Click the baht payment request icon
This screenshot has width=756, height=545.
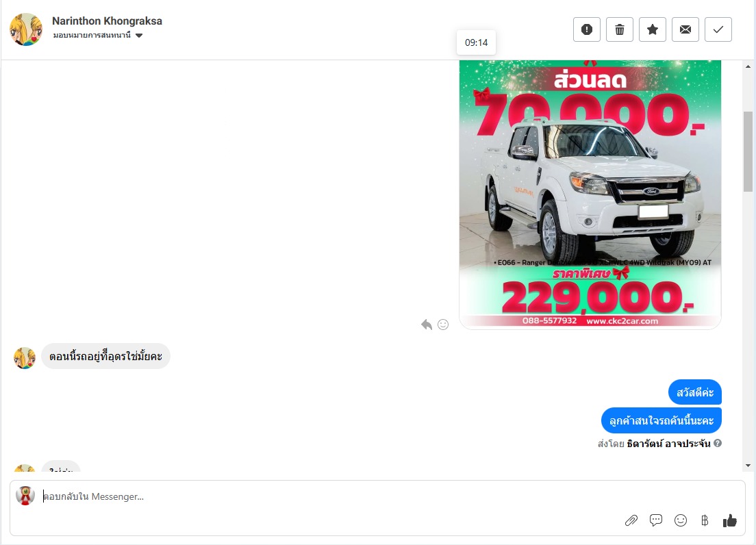tap(705, 520)
